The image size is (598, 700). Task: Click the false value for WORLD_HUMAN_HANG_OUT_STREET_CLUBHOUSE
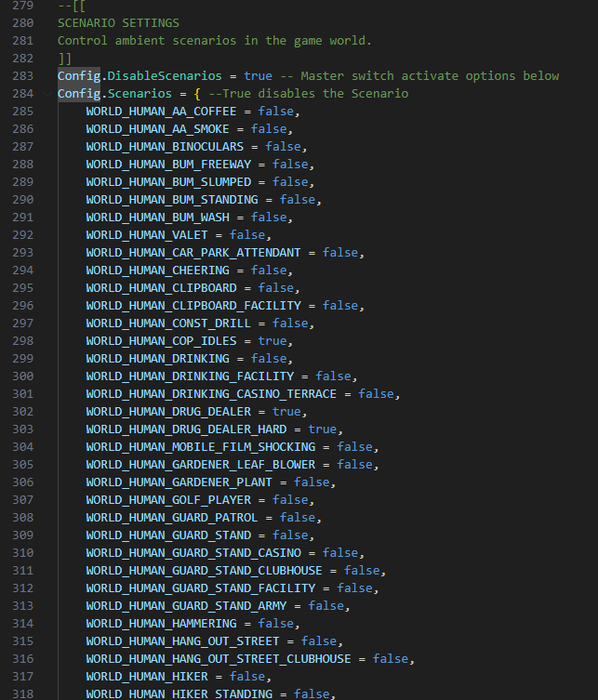pos(391,659)
